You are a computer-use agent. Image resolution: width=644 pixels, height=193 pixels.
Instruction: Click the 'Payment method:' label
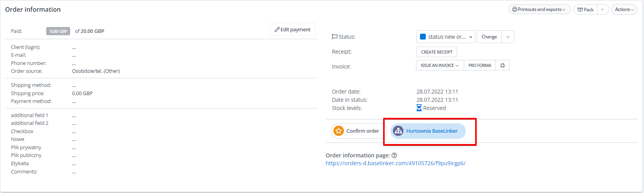(x=31, y=101)
